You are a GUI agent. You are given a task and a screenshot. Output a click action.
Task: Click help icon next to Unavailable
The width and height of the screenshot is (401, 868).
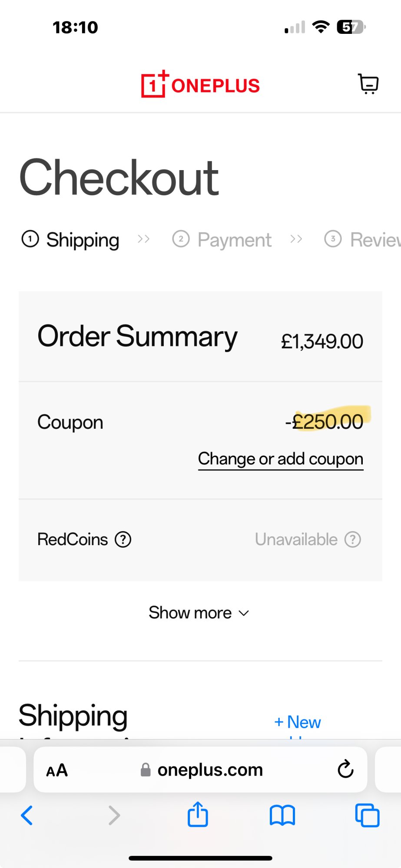(352, 539)
